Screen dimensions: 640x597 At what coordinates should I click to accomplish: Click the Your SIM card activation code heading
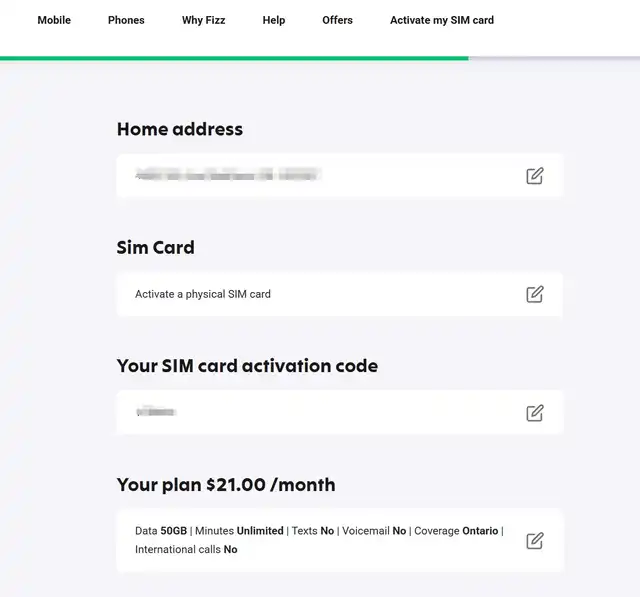[x=247, y=366]
